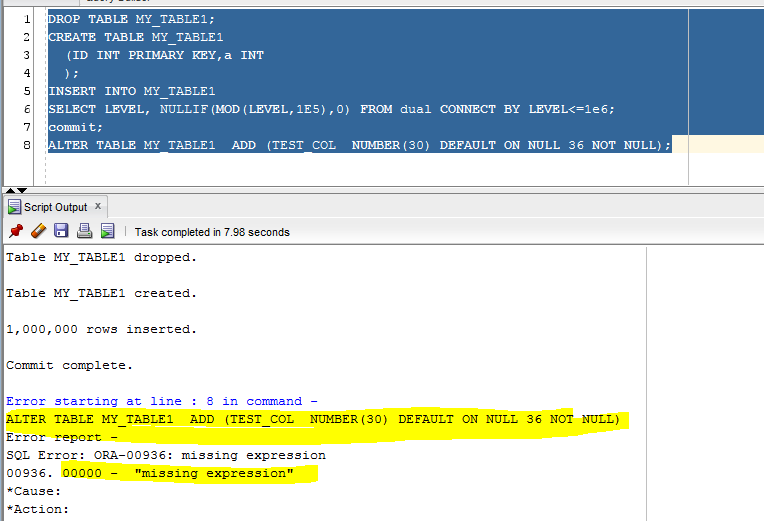Switch to the Script Output tab
764x521 pixels.
[x=56, y=207]
